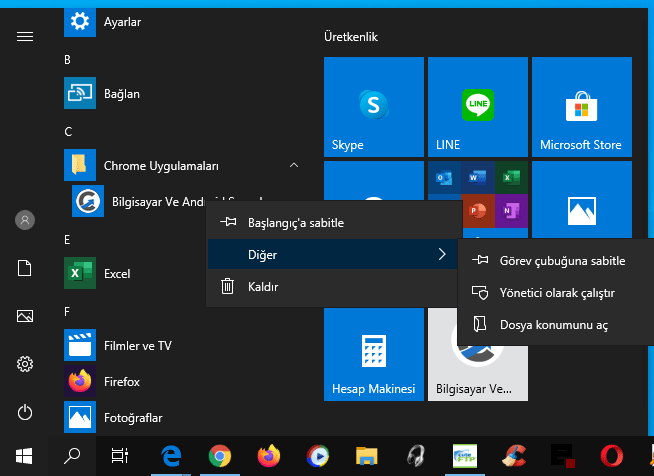
Task: Open the LINE tile
Action: coord(478,107)
